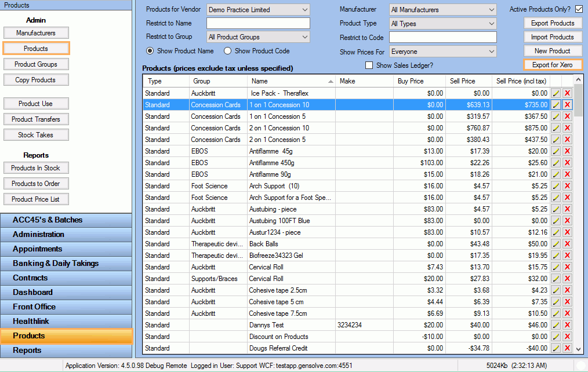Screen dimensions: 588x372
Task: Open the Products for Vendor dropdown
Action: pos(259,10)
